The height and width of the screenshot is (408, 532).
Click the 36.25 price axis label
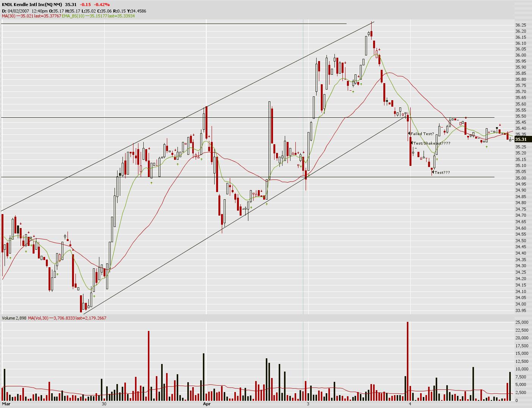pyautogui.click(x=521, y=25)
